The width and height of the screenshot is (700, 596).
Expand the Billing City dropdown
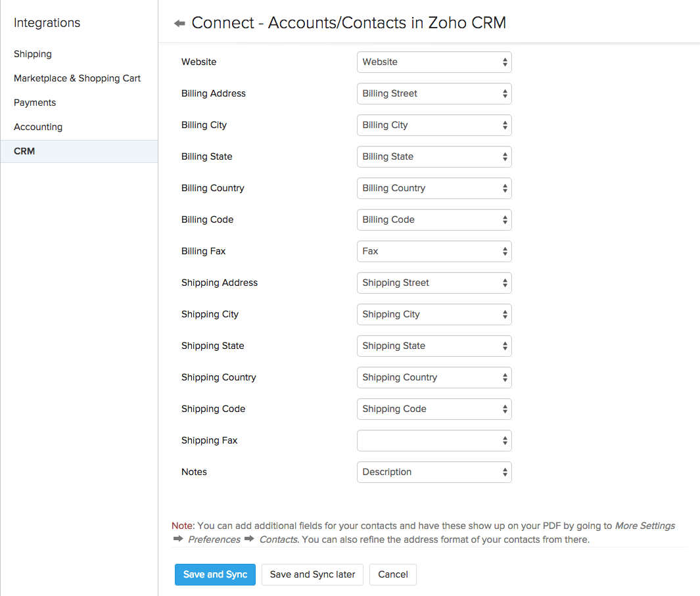pyautogui.click(x=434, y=125)
